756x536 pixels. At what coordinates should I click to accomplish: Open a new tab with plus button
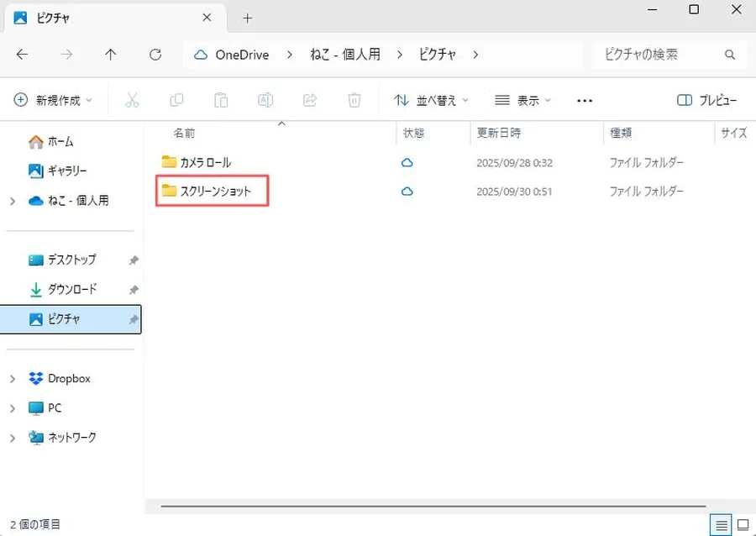[x=247, y=18]
